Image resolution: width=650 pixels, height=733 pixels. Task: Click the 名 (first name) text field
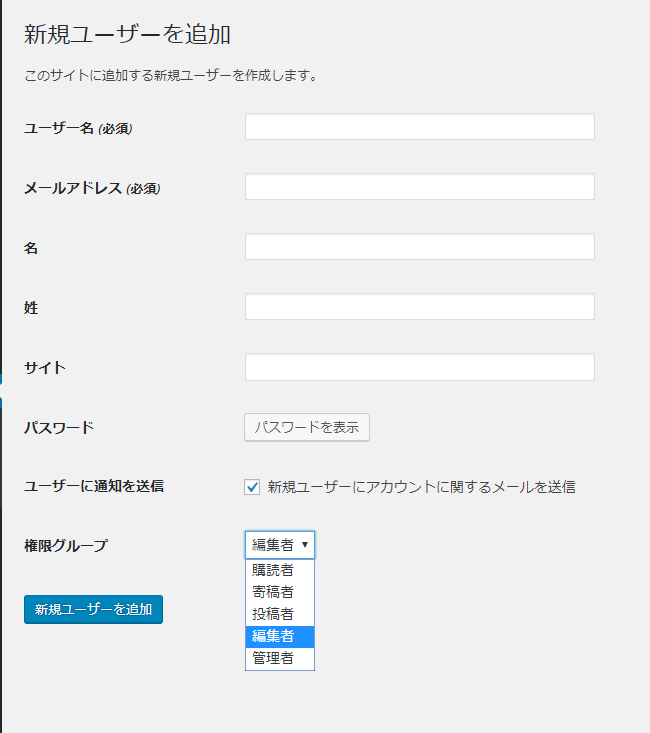click(x=419, y=247)
